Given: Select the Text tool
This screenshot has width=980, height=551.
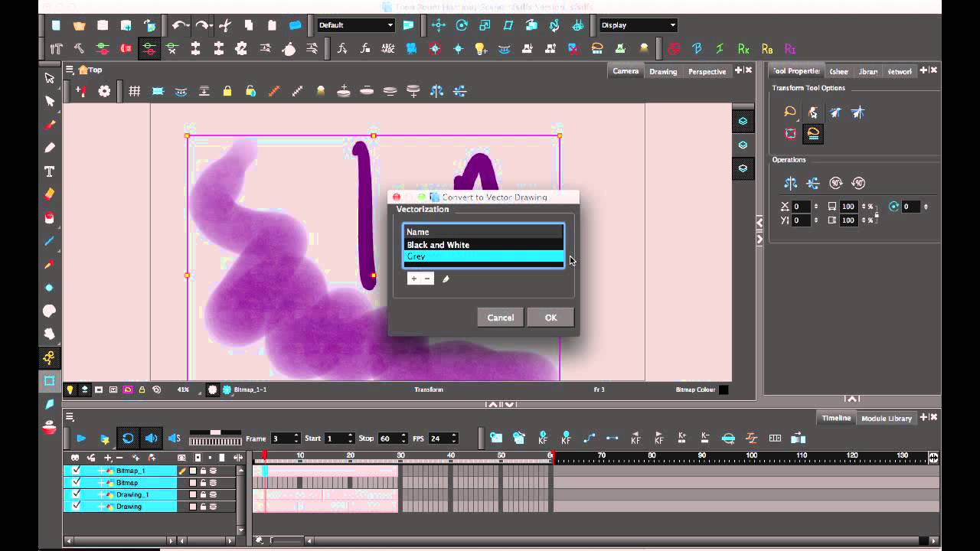Looking at the screenshot, I should [x=50, y=171].
